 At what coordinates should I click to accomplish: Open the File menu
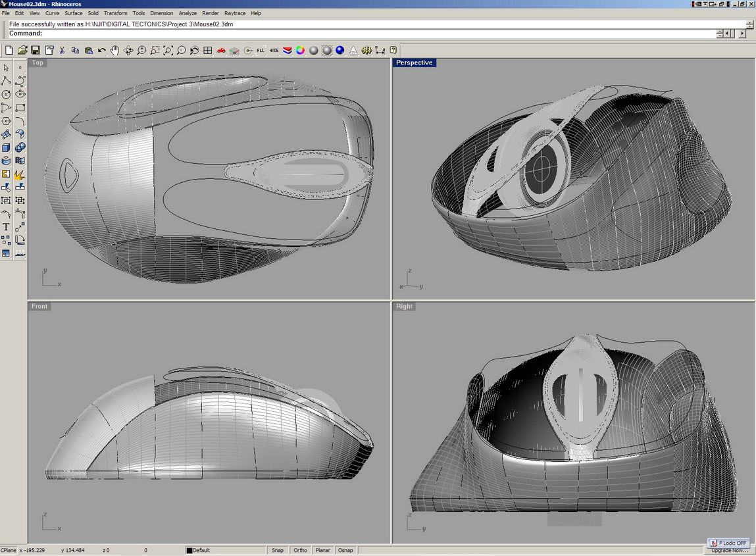tap(6, 13)
